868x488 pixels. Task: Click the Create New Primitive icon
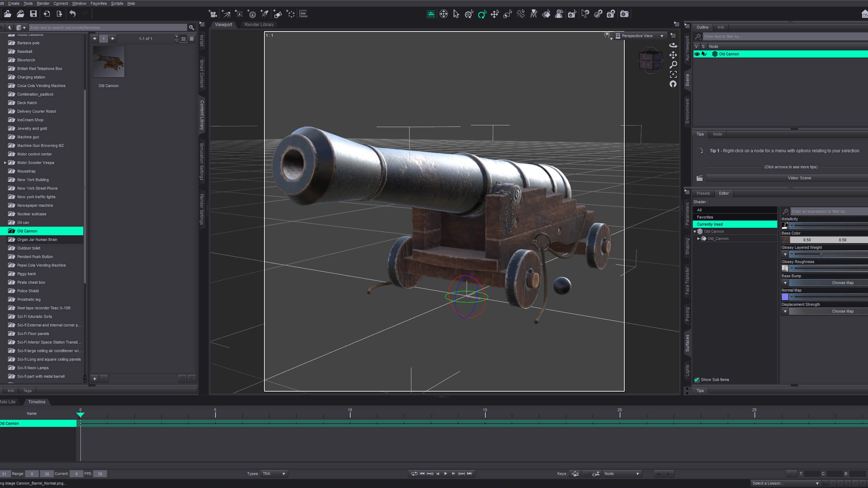click(278, 14)
